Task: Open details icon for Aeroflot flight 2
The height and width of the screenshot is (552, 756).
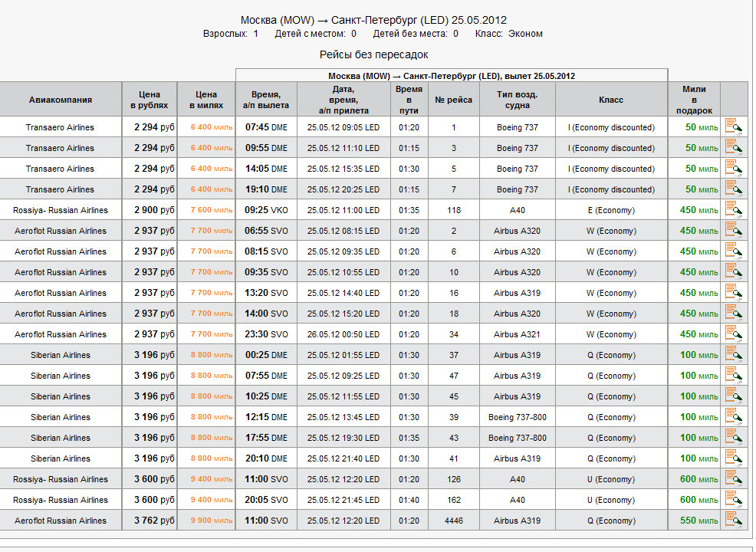Action: coord(733,230)
